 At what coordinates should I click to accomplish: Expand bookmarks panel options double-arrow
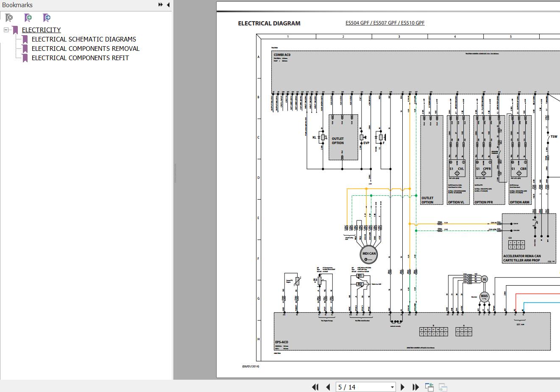161,5
